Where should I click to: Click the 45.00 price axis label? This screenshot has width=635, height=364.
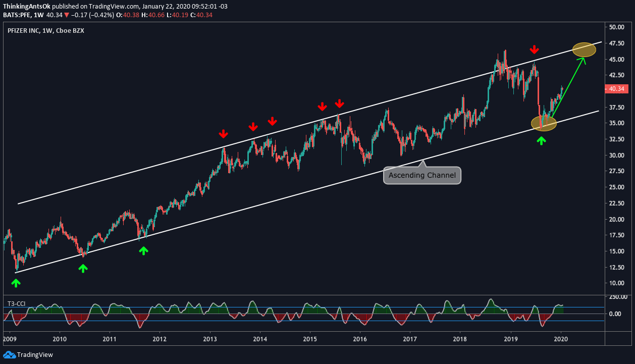tap(618, 59)
